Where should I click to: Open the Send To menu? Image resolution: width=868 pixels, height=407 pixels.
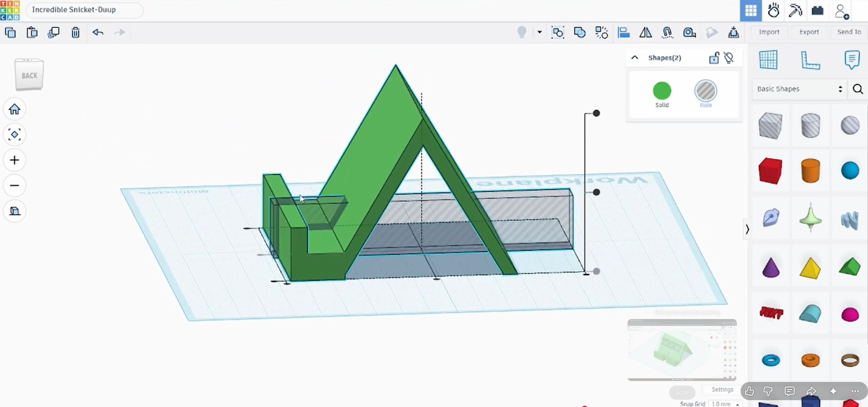849,32
